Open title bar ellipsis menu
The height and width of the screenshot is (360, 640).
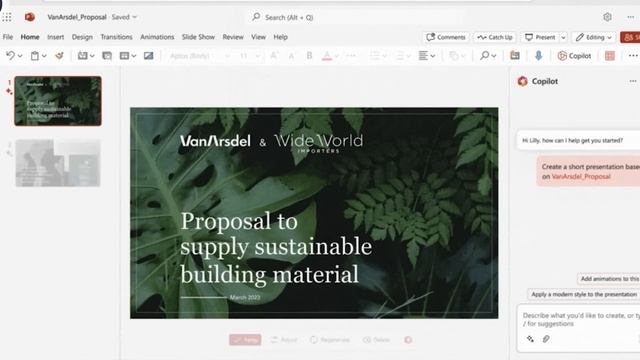point(631,17)
